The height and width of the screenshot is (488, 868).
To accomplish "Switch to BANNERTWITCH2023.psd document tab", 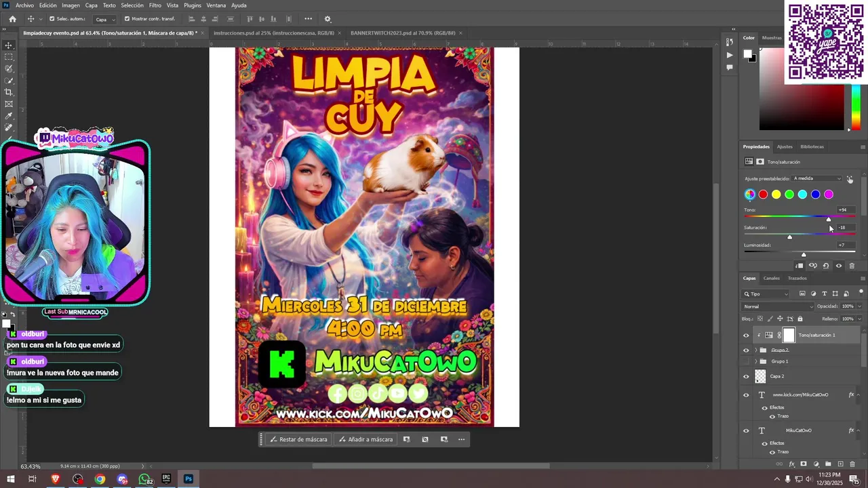I will pos(402,33).
